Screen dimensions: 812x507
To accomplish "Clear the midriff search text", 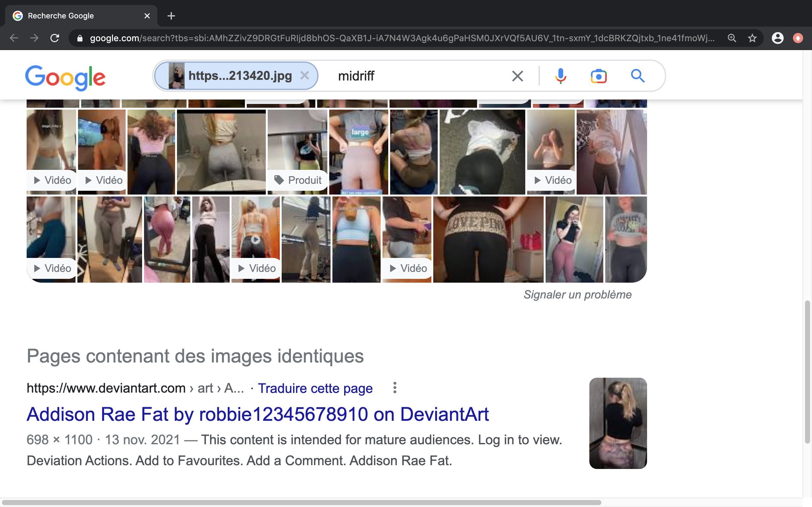I will click(517, 76).
